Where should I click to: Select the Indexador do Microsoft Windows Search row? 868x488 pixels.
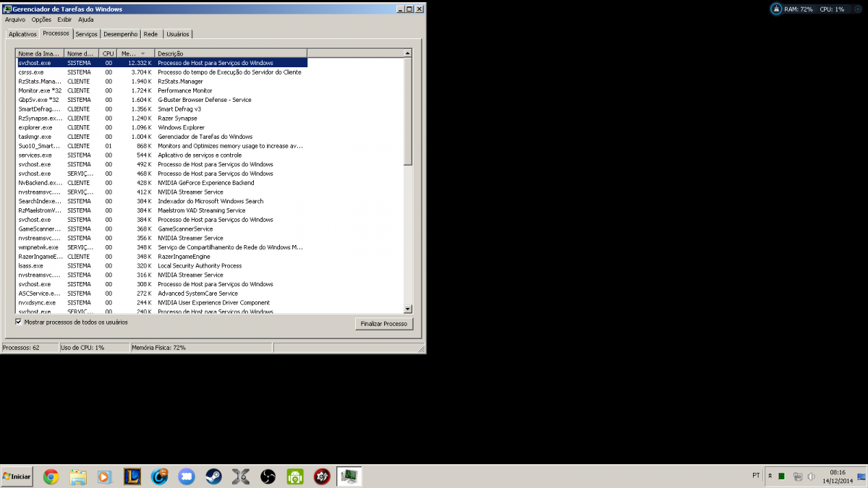click(162, 201)
